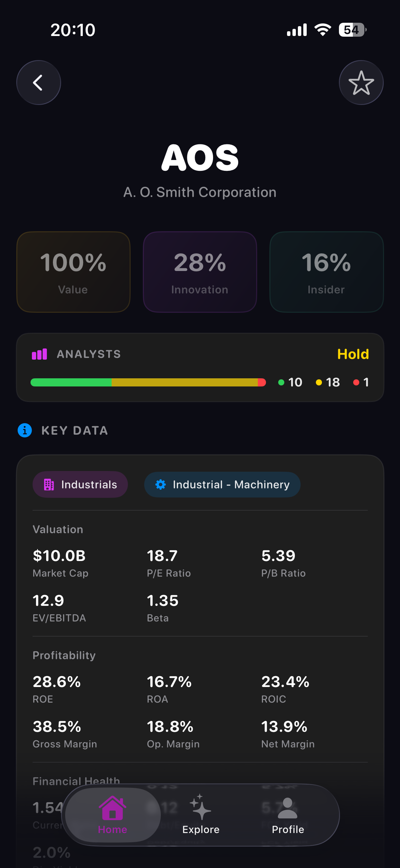Click the building icon in Industrials badge
The image size is (400, 868).
50,485
